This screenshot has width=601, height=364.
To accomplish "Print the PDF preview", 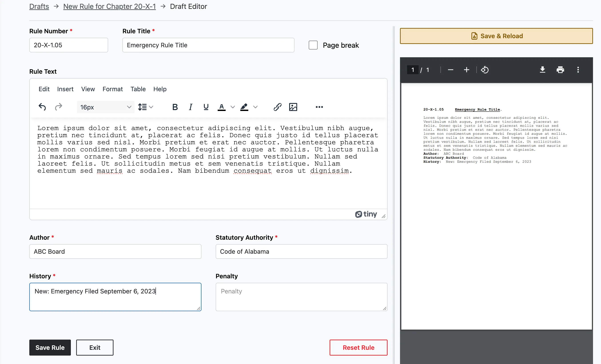I will [560, 70].
